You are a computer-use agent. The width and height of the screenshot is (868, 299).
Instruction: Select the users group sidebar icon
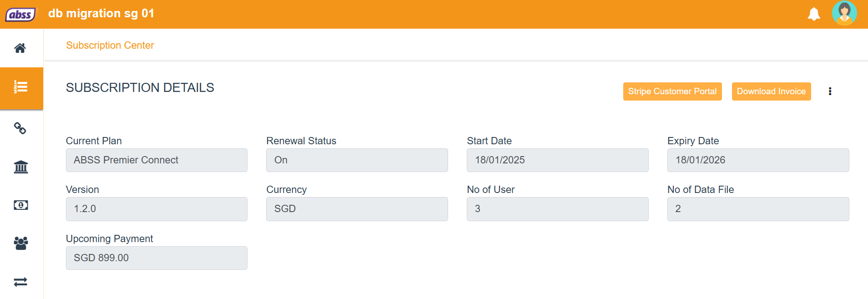tap(20, 243)
